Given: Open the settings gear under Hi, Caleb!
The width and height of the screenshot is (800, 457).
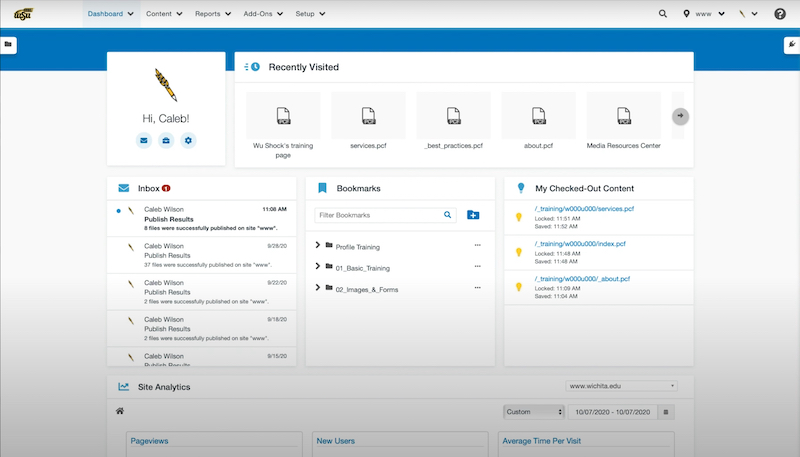Looking at the screenshot, I should 188,140.
